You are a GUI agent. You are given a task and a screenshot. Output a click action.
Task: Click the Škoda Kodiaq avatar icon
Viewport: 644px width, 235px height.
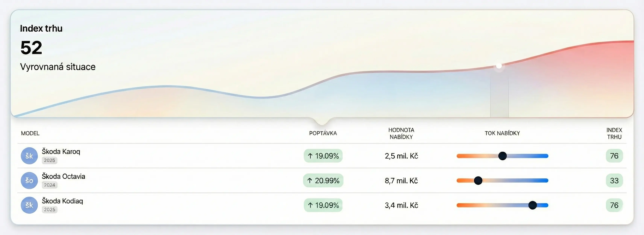coord(29,205)
